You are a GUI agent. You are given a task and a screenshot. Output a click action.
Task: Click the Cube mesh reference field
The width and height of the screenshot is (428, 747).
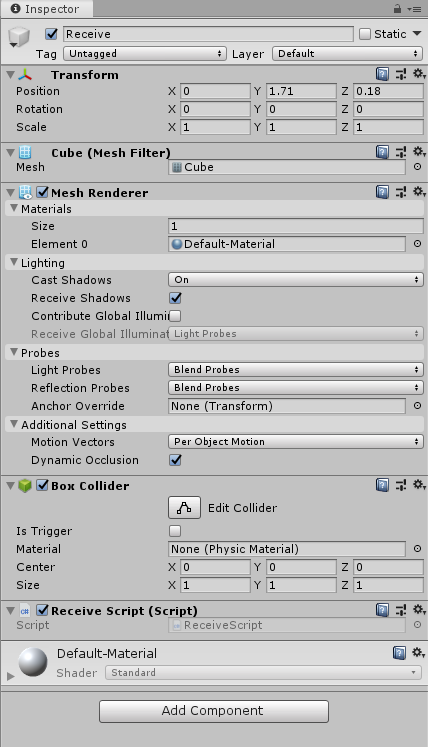pos(287,167)
